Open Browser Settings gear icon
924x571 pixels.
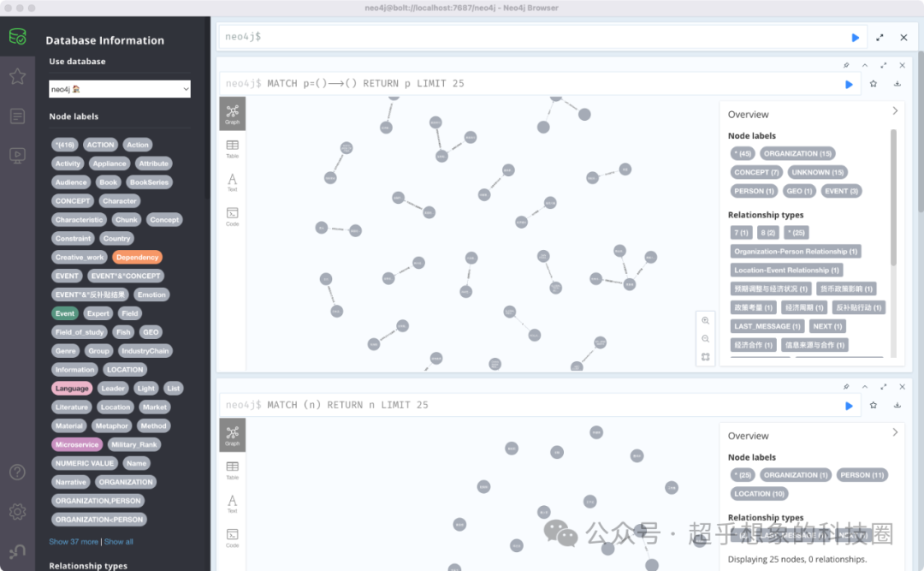tap(17, 511)
